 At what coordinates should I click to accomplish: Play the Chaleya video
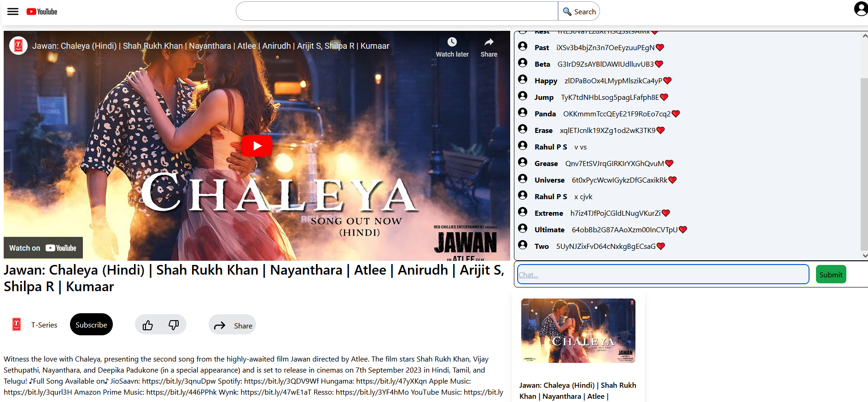tap(257, 146)
